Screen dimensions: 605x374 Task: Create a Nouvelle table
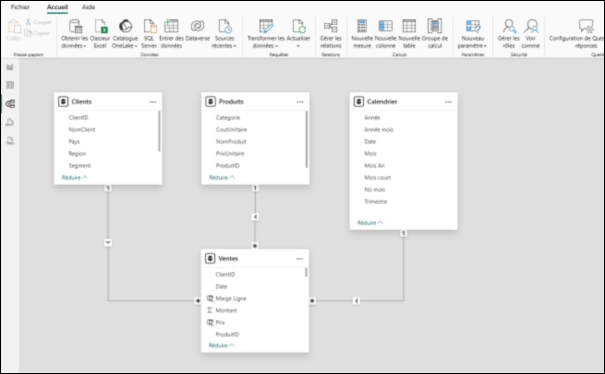pyautogui.click(x=409, y=34)
